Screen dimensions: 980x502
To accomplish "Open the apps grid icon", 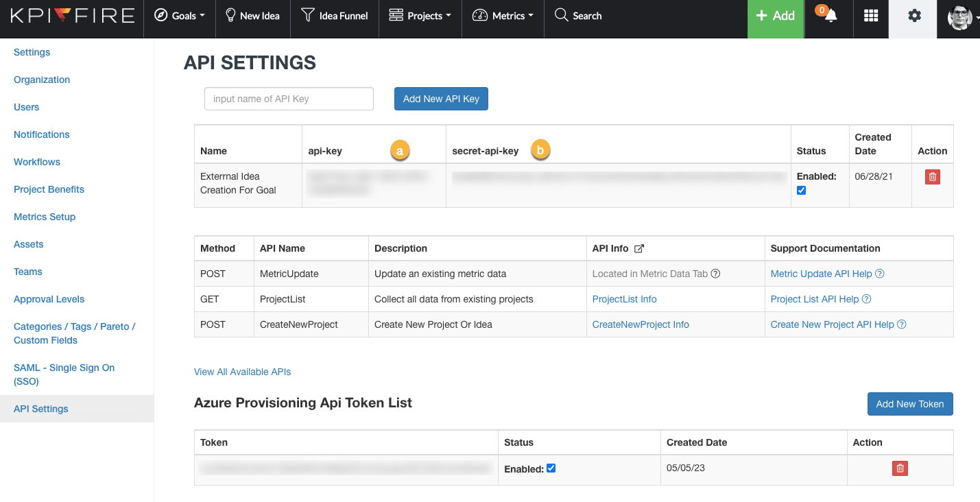I will point(871,16).
